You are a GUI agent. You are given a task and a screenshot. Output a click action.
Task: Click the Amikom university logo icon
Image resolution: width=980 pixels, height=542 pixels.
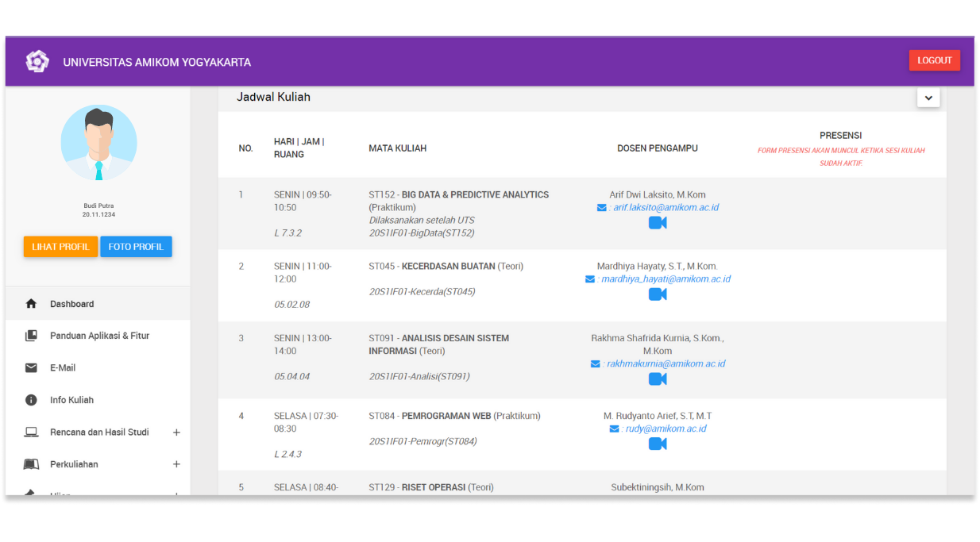tap(37, 61)
